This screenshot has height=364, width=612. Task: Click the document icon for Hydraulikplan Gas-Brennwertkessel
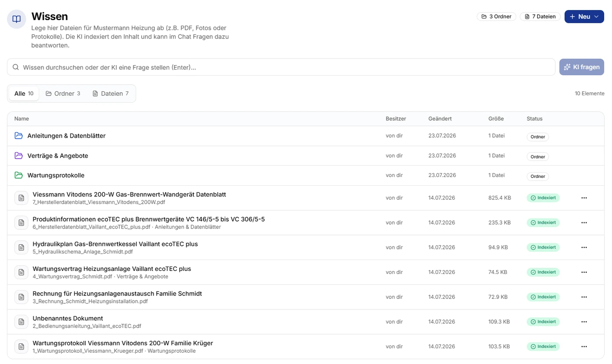21,247
